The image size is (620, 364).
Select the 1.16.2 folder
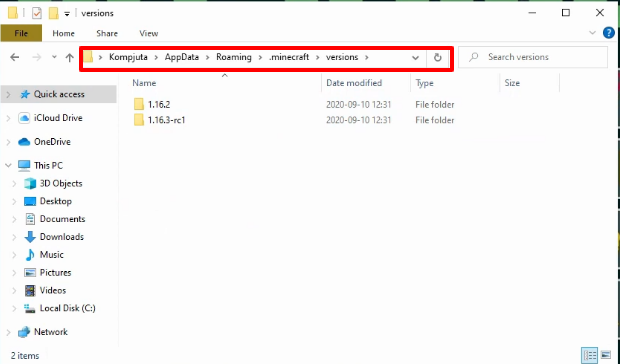click(x=159, y=105)
